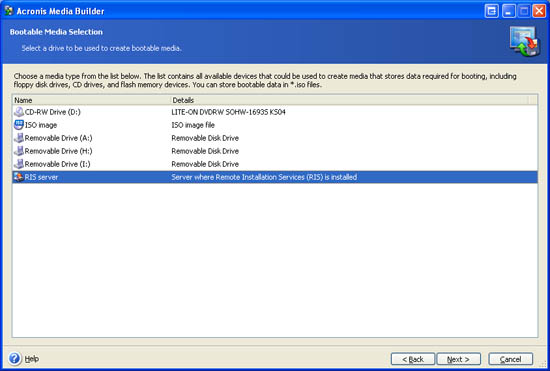Select the RIS server row
550x371 pixels.
click(275, 177)
